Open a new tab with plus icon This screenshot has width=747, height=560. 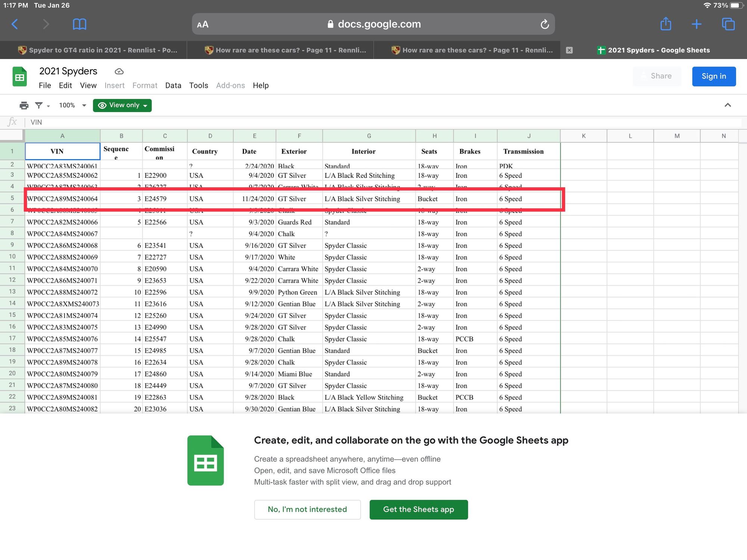696,24
